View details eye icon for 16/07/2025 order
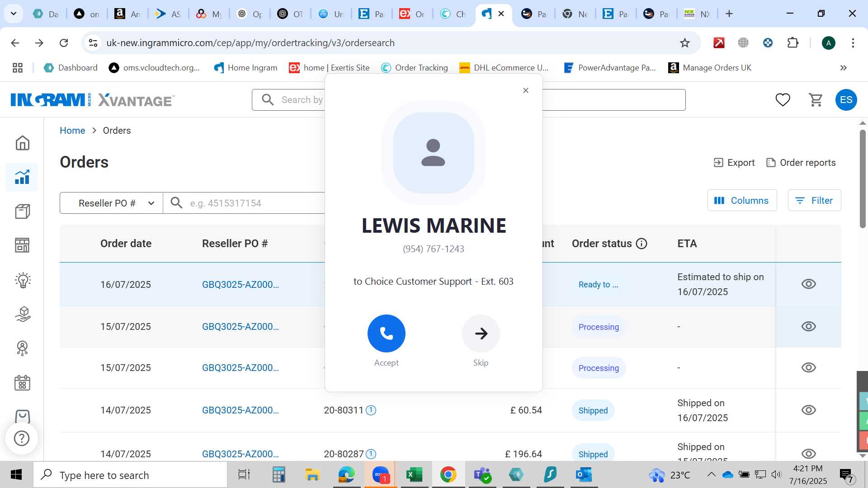This screenshot has height=488, width=868. point(808,284)
